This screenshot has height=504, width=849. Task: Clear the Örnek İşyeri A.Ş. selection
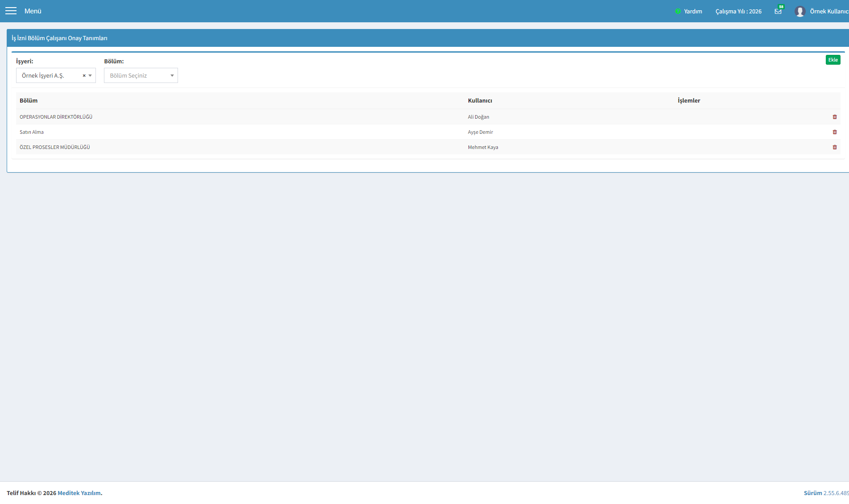pos(84,76)
